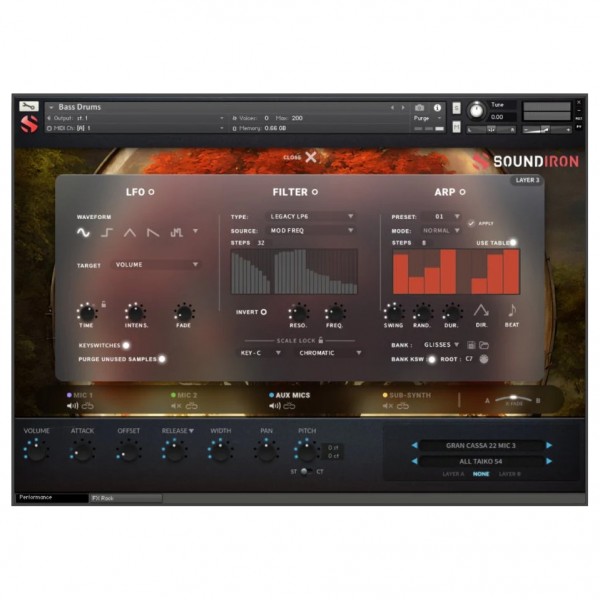Switch to the Performance tab

tap(52, 497)
